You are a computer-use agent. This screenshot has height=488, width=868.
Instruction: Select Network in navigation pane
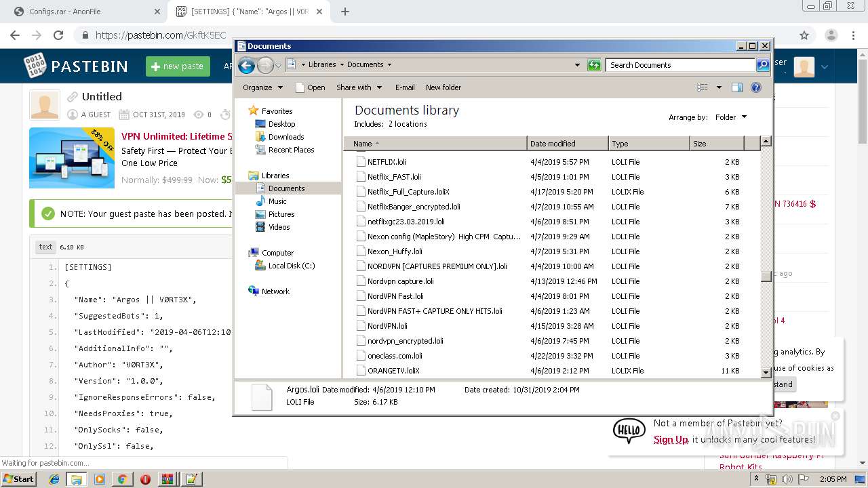pos(275,291)
